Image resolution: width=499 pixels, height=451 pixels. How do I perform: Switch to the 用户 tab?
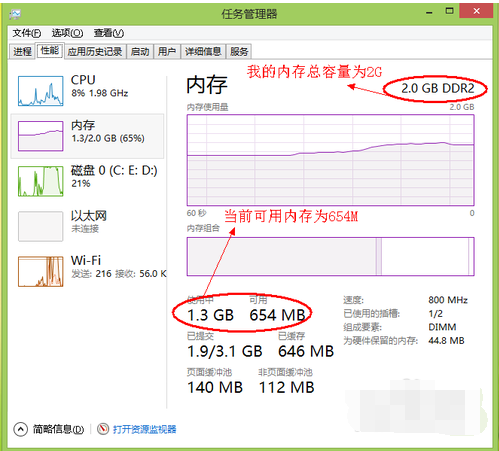coord(167,51)
